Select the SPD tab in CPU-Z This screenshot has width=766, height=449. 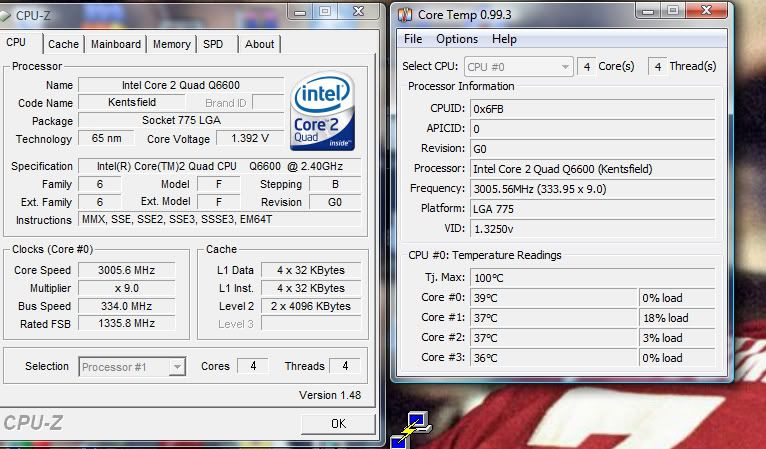tap(213, 44)
